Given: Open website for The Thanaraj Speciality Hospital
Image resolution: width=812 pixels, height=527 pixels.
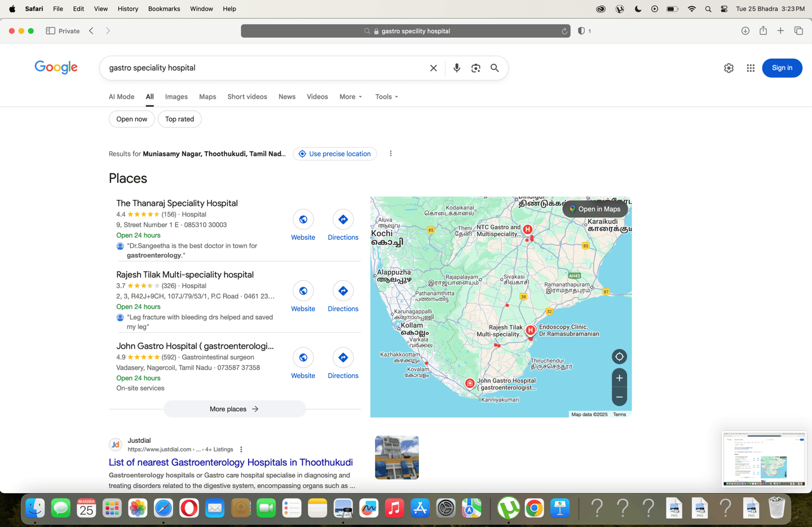Looking at the screenshot, I should (303, 225).
